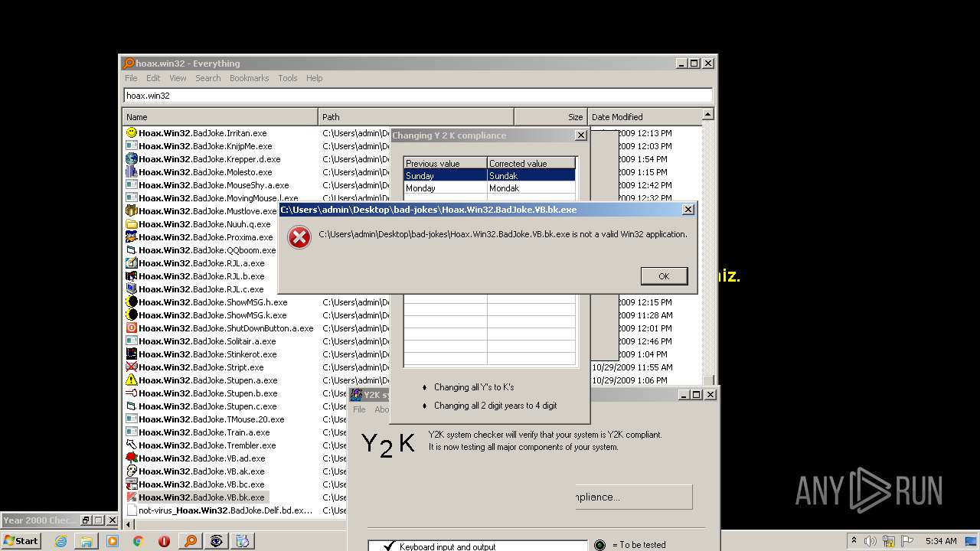Switch to the Everything search taskbar button
Screen dimensions: 980x551
(190, 540)
